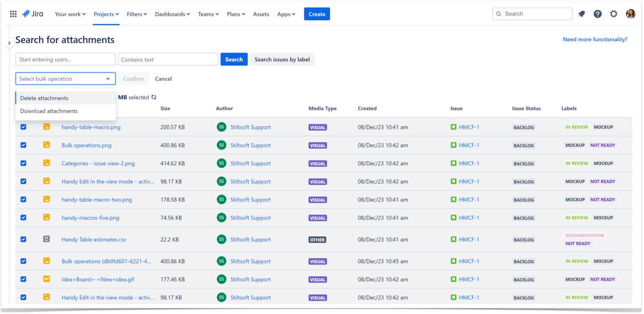
Task: Follow the Need more functionality link
Action: 595,39
